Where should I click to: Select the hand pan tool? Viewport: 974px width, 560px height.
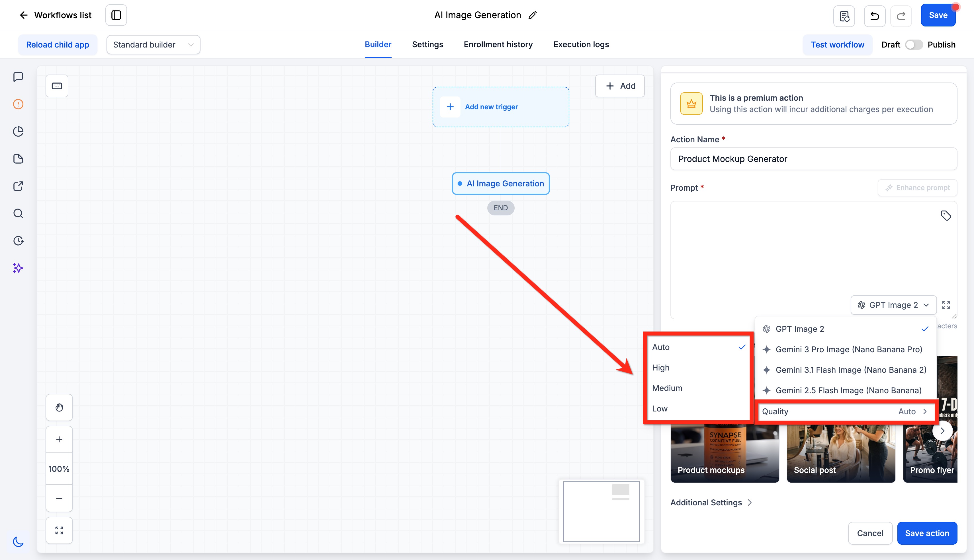pyautogui.click(x=59, y=407)
